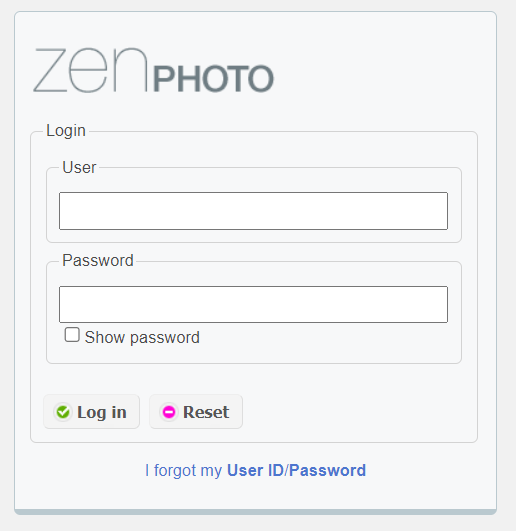Click the bold 'PHOTO' lettering in the logo
Image resolution: width=516 pixels, height=531 pixels.
pos(214,79)
